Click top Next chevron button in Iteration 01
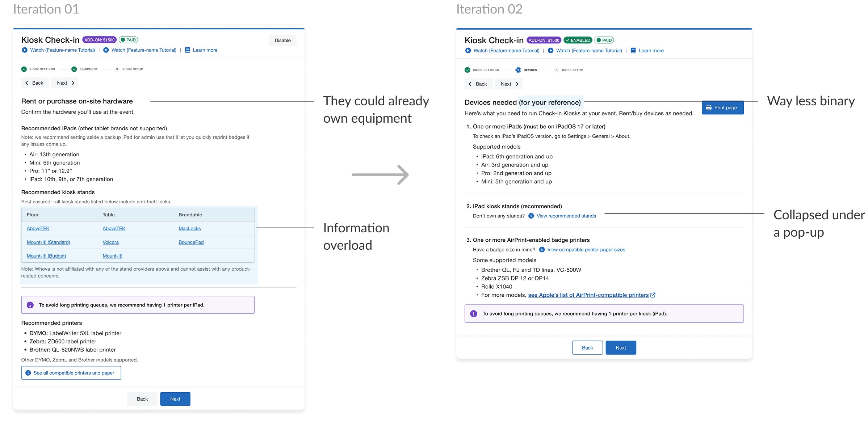This screenshot has height=423, width=868. click(65, 83)
